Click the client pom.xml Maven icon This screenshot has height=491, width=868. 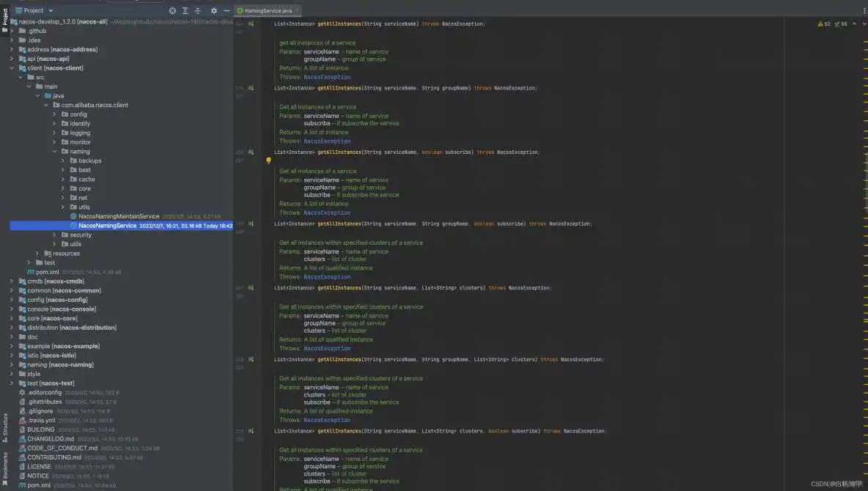pos(31,272)
